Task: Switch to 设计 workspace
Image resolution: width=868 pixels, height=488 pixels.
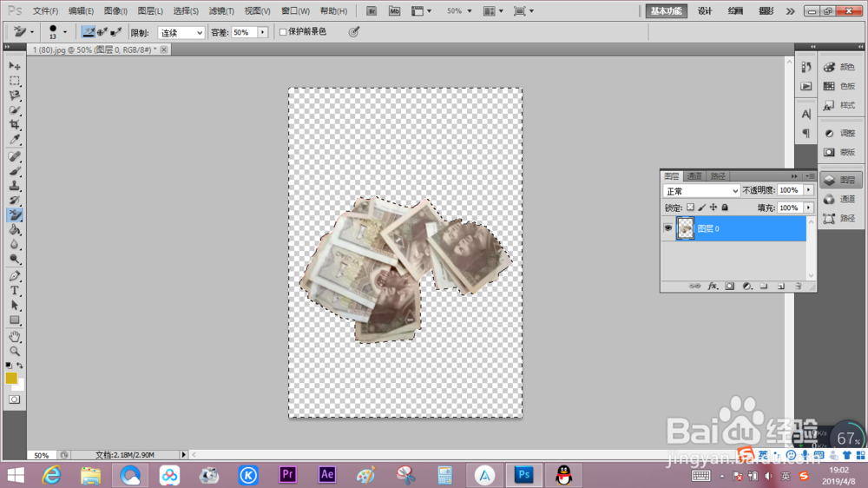Action: (705, 11)
